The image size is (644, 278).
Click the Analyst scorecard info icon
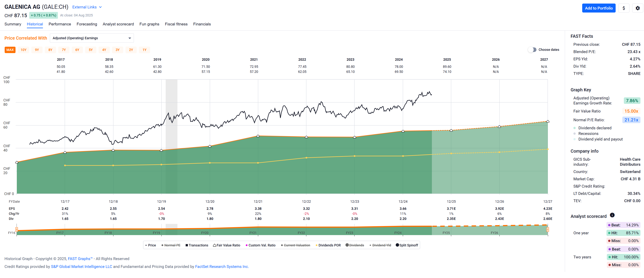[612, 215]
